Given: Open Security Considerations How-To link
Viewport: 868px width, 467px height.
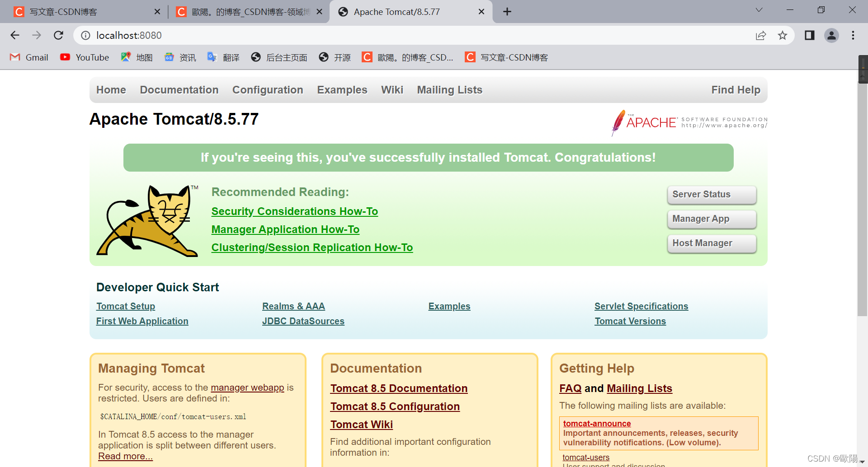Looking at the screenshot, I should coord(295,211).
